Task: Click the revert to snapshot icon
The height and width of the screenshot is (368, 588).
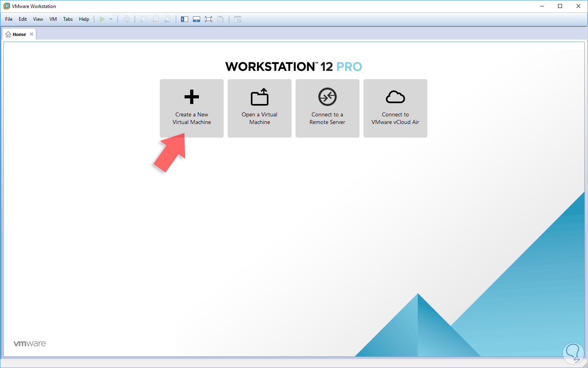Action: (156, 19)
